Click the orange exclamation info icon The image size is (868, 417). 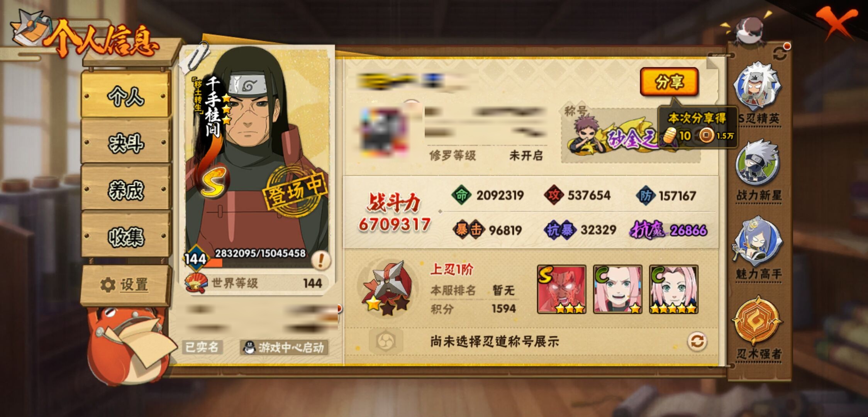(321, 260)
